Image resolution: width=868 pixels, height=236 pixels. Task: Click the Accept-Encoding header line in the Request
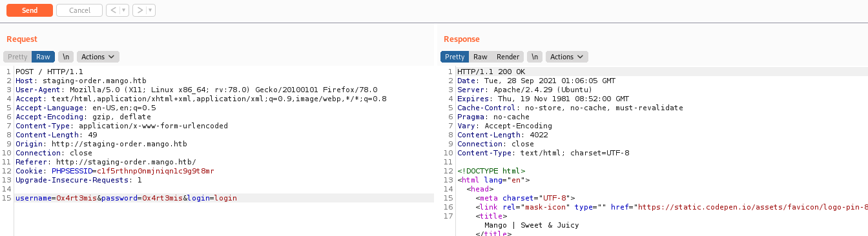[83, 117]
